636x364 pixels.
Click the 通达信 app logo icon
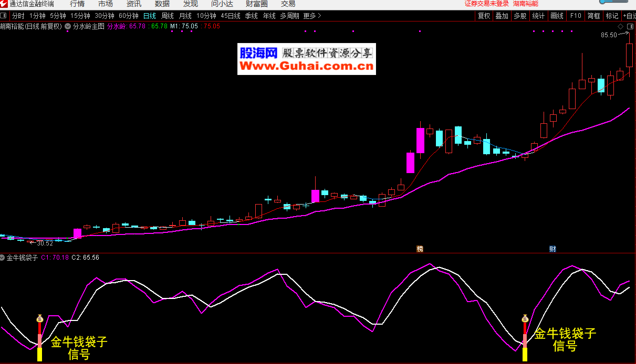tap(4, 4)
